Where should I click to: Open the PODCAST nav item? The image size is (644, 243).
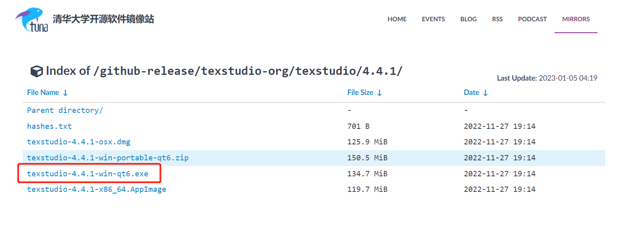(532, 19)
